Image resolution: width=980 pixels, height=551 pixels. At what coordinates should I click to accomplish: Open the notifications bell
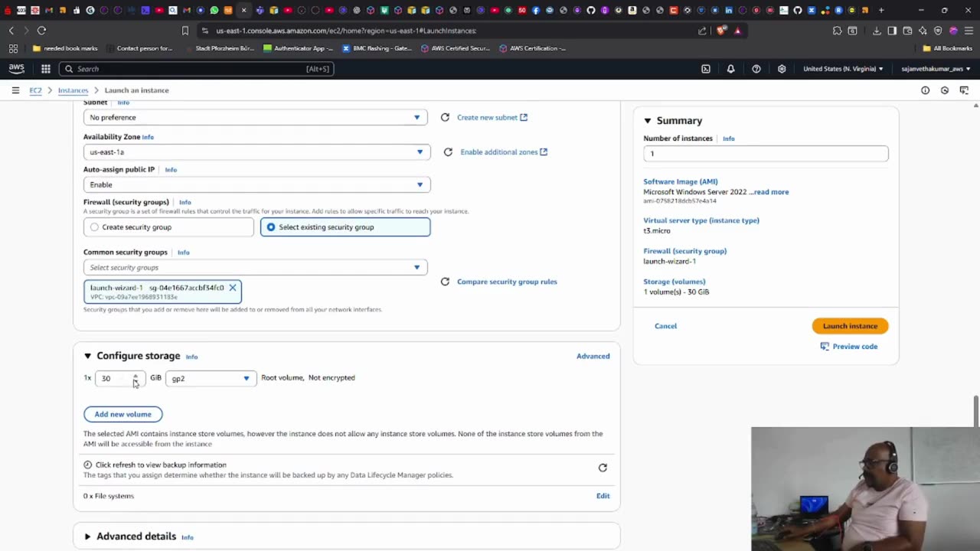point(730,69)
